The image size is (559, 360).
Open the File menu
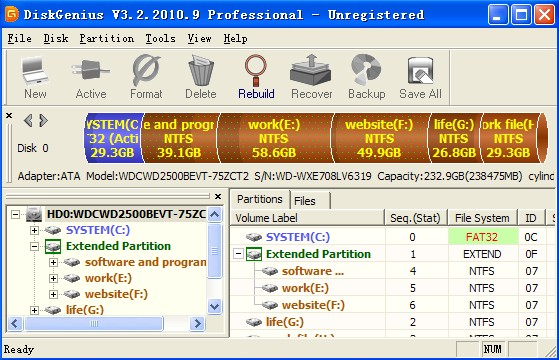[20, 38]
